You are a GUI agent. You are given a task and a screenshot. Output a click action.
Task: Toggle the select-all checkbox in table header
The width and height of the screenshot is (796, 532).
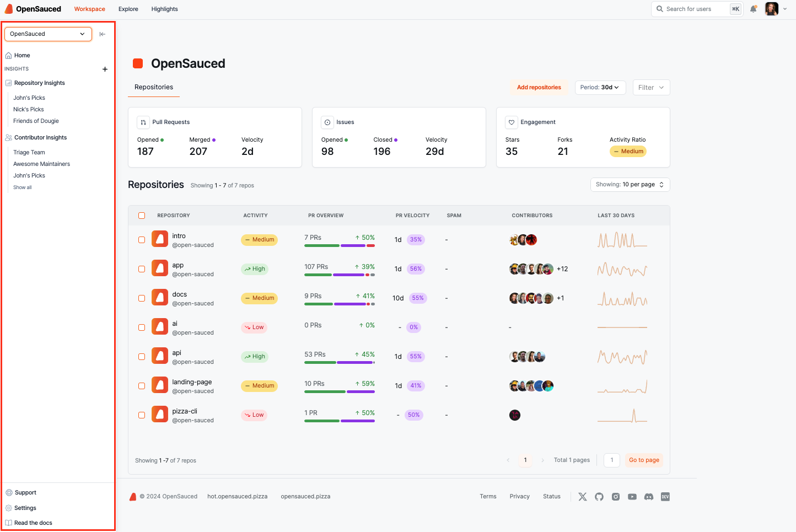pos(142,216)
